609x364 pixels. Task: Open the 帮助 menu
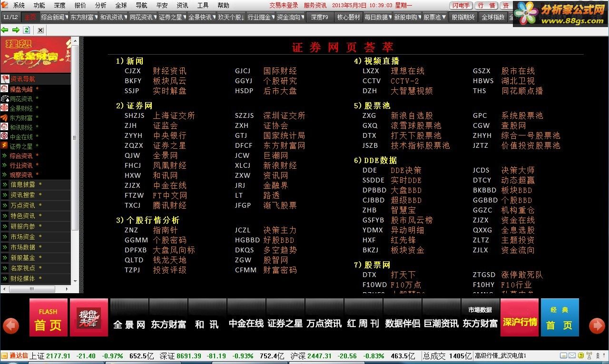point(223,6)
